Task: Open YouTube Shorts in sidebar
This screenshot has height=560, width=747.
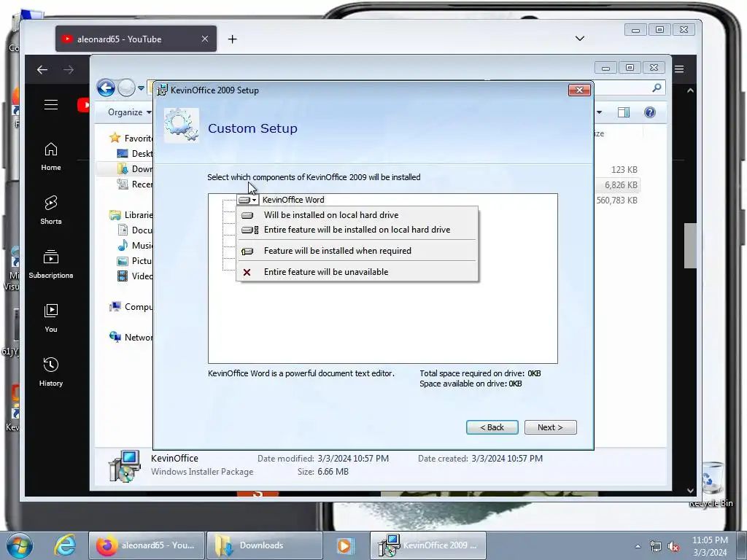Action: click(x=51, y=211)
